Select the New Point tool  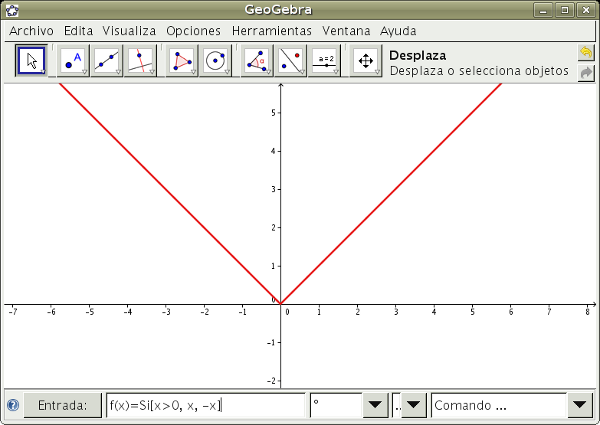point(73,62)
